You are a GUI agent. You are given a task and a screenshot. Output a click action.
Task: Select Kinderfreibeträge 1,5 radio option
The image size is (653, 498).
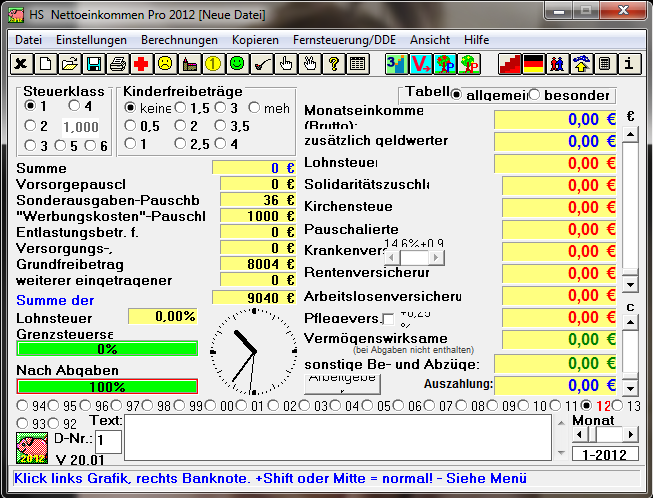pos(180,107)
